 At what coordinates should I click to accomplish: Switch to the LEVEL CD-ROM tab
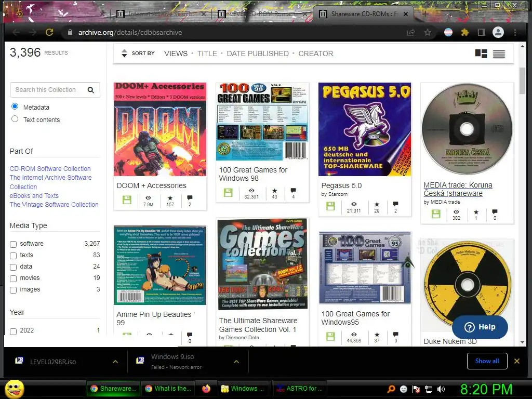(x=262, y=14)
